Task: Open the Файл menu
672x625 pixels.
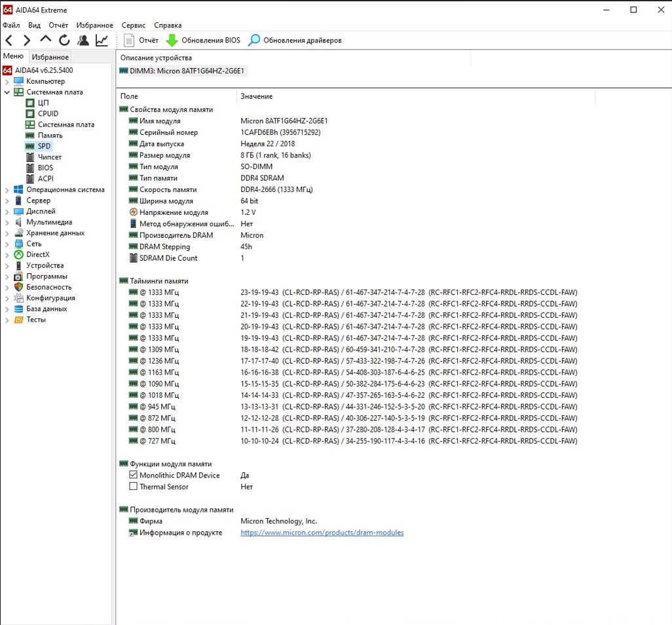Action: pyautogui.click(x=11, y=26)
